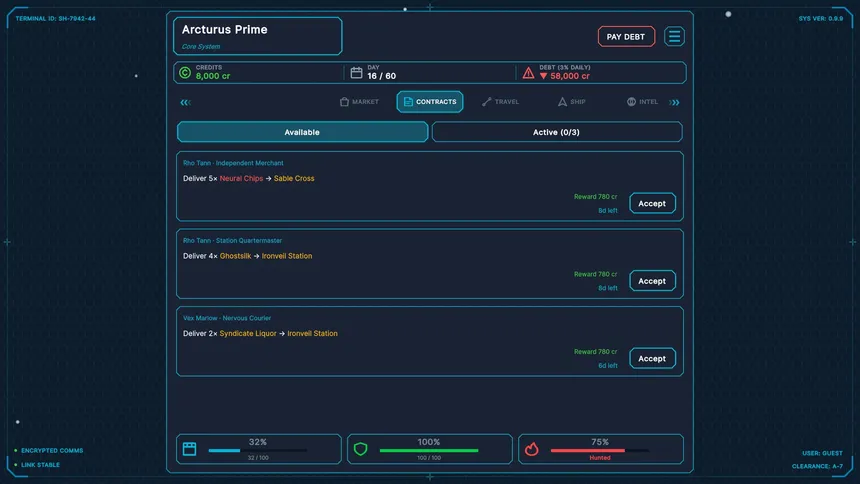The image size is (860, 484).
Task: Click Ironveil Station in the Liquor contract
Action: pyautogui.click(x=313, y=333)
